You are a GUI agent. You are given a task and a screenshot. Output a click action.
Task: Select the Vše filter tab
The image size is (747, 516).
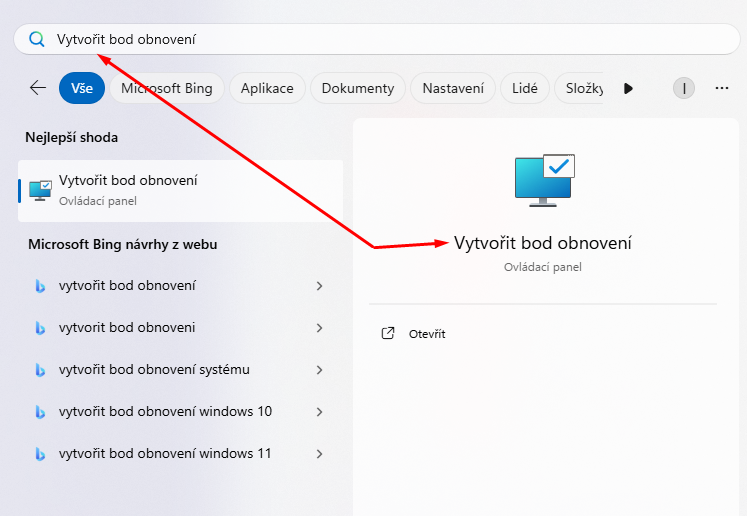coord(82,88)
